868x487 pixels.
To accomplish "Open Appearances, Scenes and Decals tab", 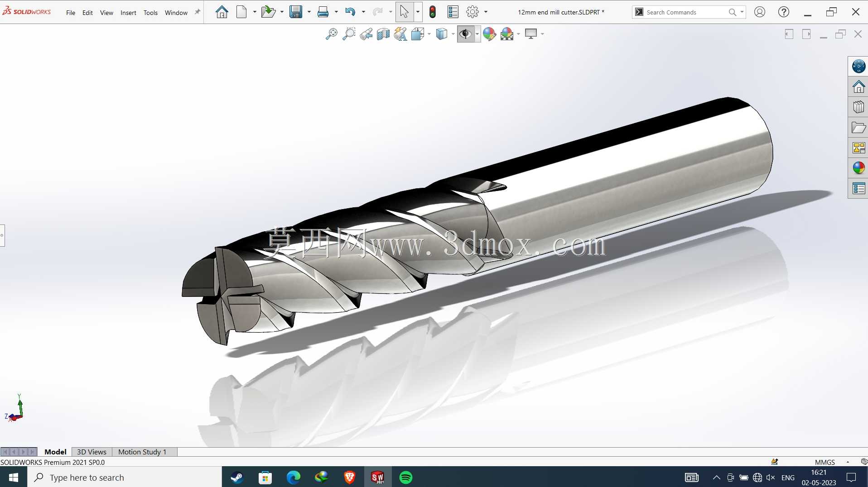I will tap(858, 168).
